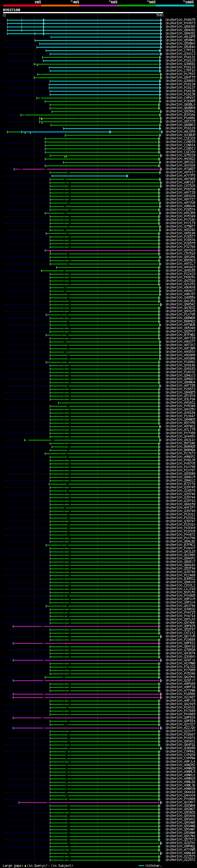
Task: Click the purple alignment bar for UniRef100_A2ZJQ0
Action: tap(87, 728)
